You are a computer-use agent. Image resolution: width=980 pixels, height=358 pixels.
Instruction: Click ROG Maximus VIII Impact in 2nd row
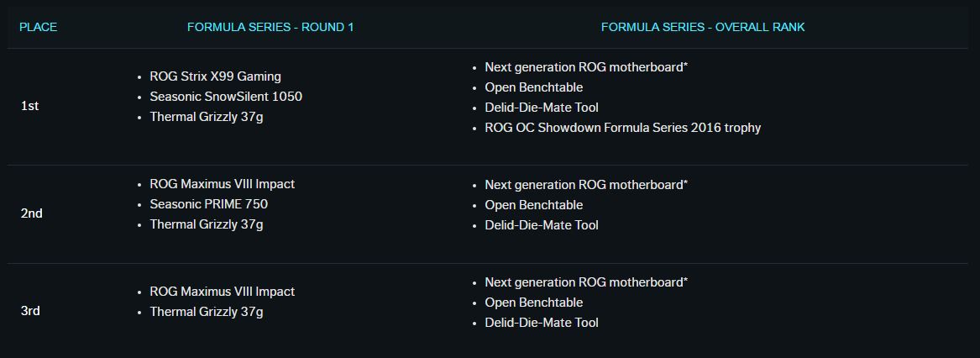pos(223,184)
